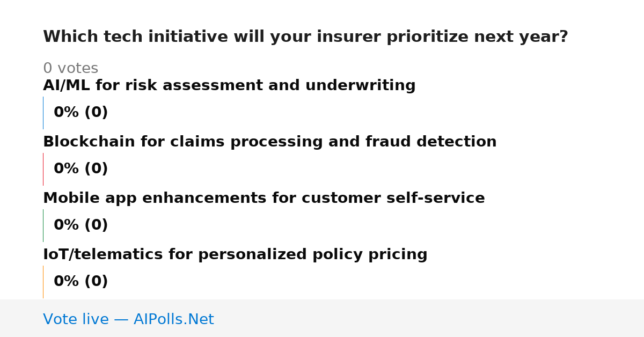
Task: Select IoT/telematics for personalized pricing option
Action: (235, 255)
